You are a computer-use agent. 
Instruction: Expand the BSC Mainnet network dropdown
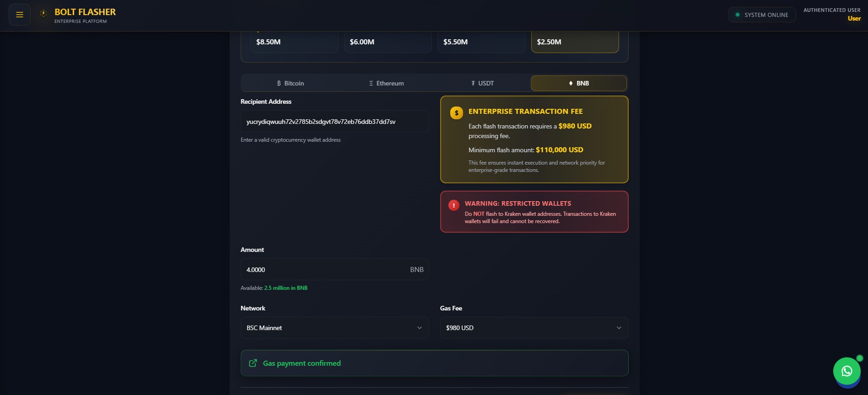point(334,328)
